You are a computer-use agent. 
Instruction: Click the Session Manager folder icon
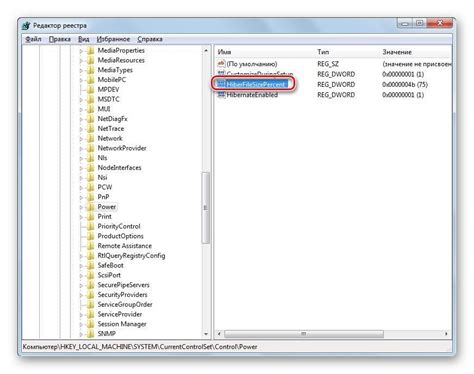click(90, 324)
